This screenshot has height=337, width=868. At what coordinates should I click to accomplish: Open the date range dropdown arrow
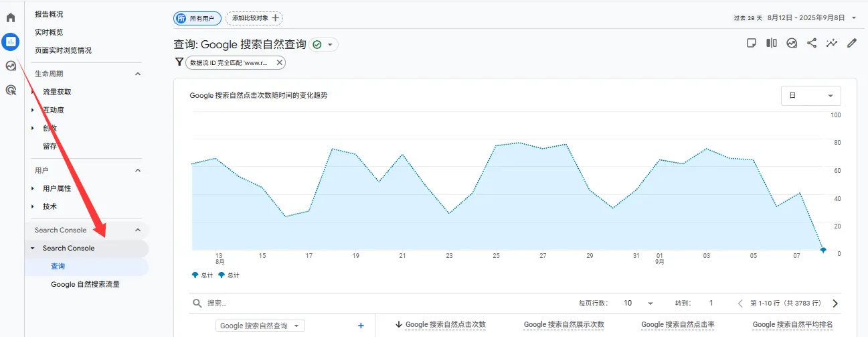[854, 18]
